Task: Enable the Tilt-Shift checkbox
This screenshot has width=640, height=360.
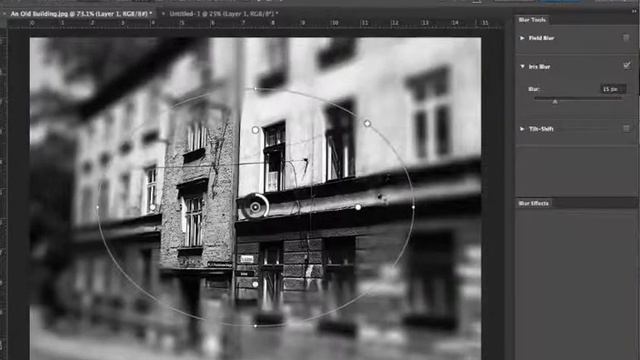Action: pos(626,129)
